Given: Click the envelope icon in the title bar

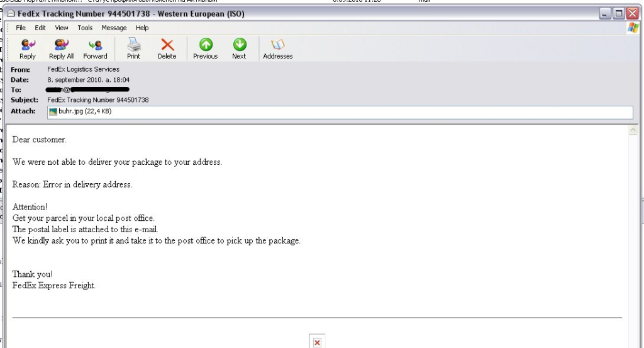Looking at the screenshot, I should (11, 14).
